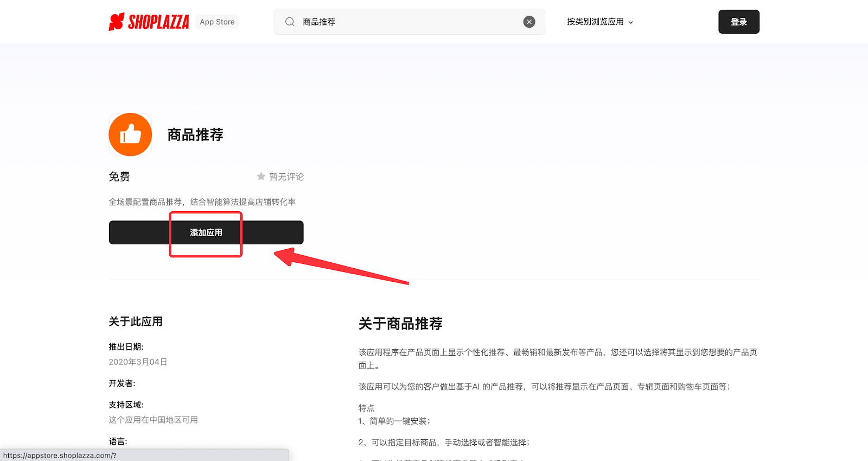Click feature line 2、可以指定目标商品
This screenshot has height=461, width=868.
point(444,443)
